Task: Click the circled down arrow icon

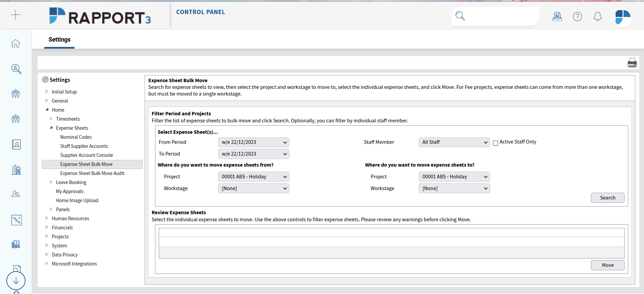Action: tap(16, 281)
